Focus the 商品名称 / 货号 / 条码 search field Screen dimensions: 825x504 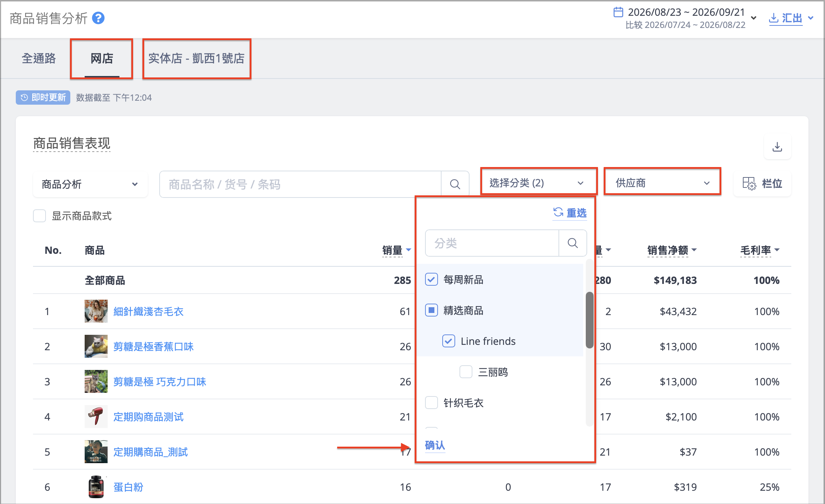[x=300, y=184]
